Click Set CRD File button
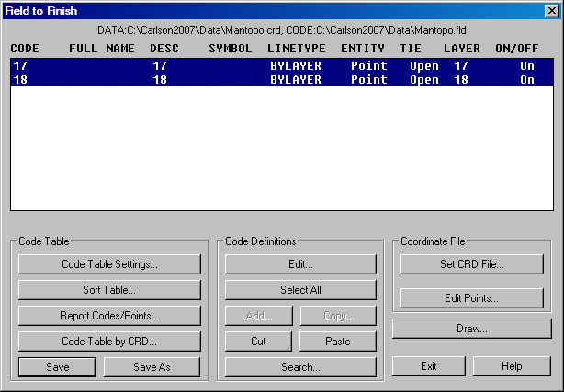This screenshot has height=392, width=564. [472, 264]
